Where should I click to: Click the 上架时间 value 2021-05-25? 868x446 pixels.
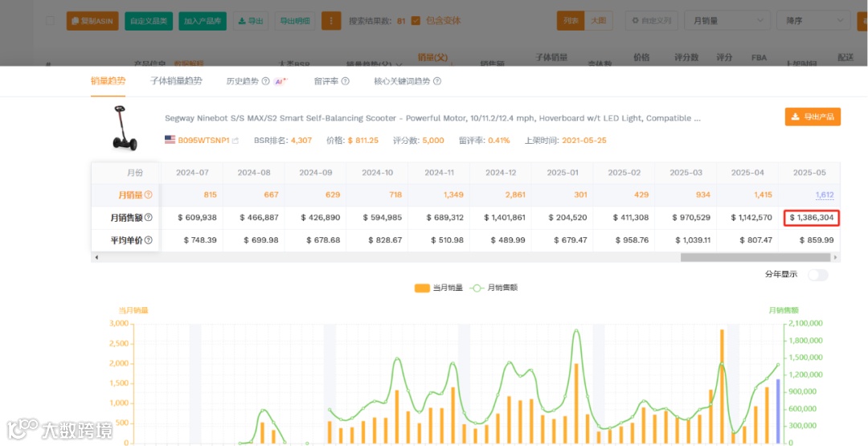pyautogui.click(x=584, y=141)
